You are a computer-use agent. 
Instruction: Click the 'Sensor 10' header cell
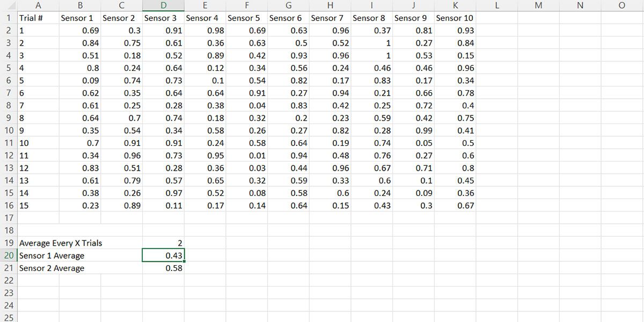pyautogui.click(x=455, y=18)
